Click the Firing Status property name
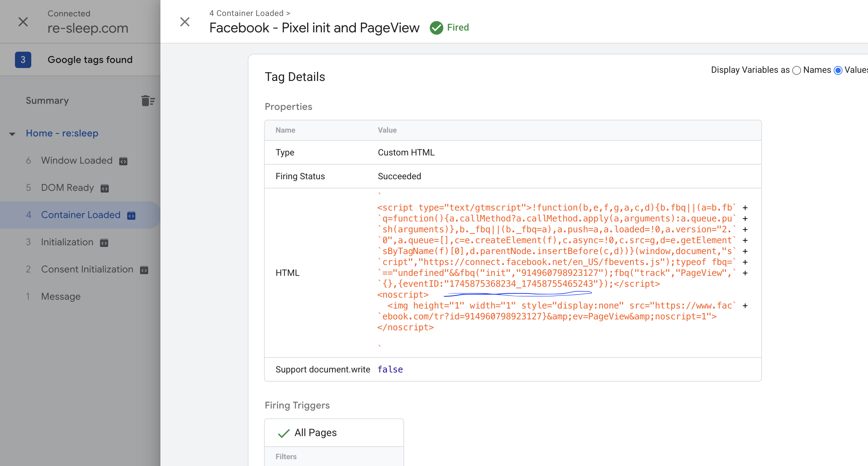The width and height of the screenshot is (868, 466). coord(300,176)
